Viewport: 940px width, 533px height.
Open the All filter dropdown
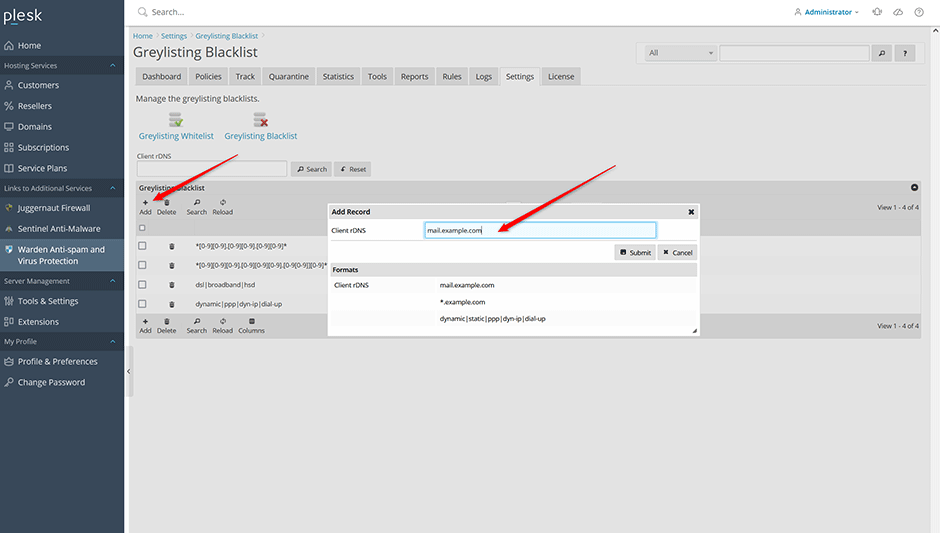680,53
